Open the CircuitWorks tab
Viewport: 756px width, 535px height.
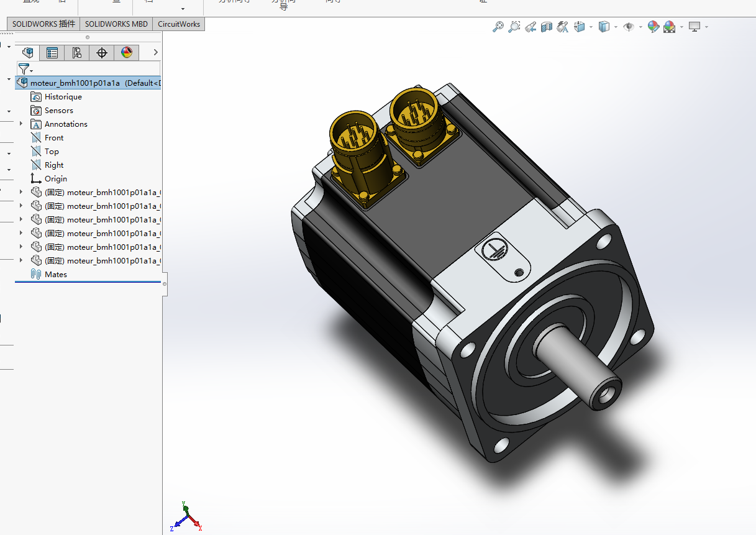coord(179,24)
